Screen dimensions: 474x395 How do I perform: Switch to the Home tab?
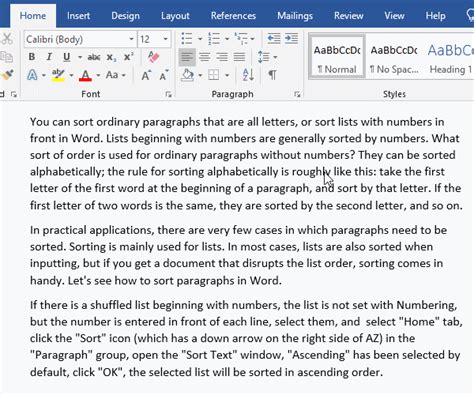pyautogui.click(x=33, y=16)
